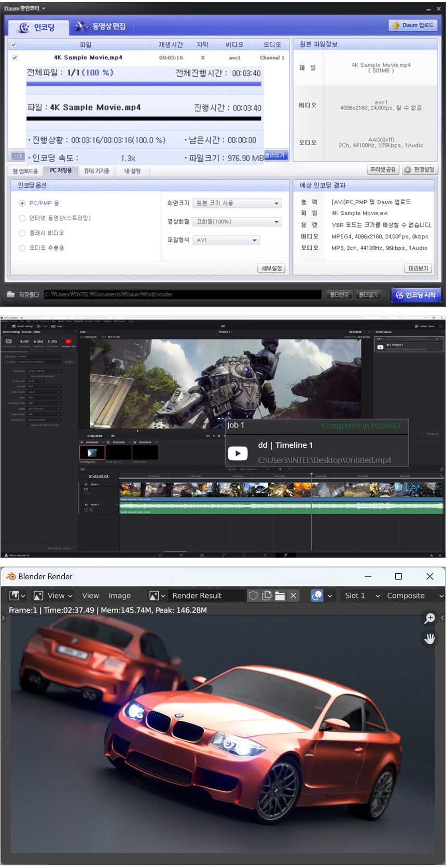Click the save folder path field
Screen dimensions: 446x868
(x=183, y=294)
